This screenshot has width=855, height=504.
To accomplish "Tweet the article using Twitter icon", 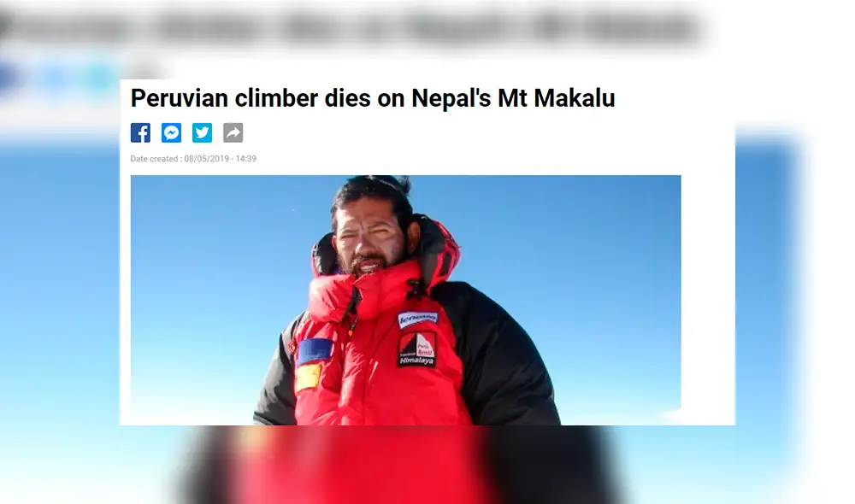I will coord(202,132).
